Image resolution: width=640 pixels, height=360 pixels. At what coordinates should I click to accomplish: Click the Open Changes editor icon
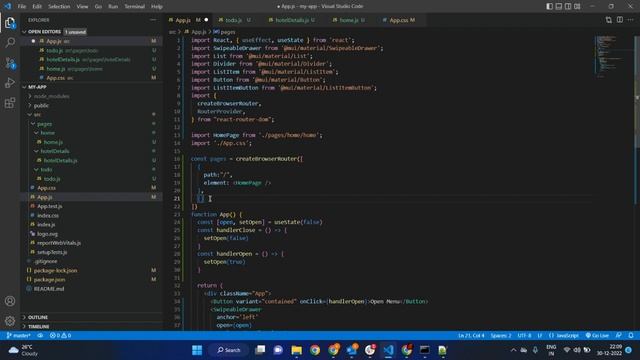(609, 20)
